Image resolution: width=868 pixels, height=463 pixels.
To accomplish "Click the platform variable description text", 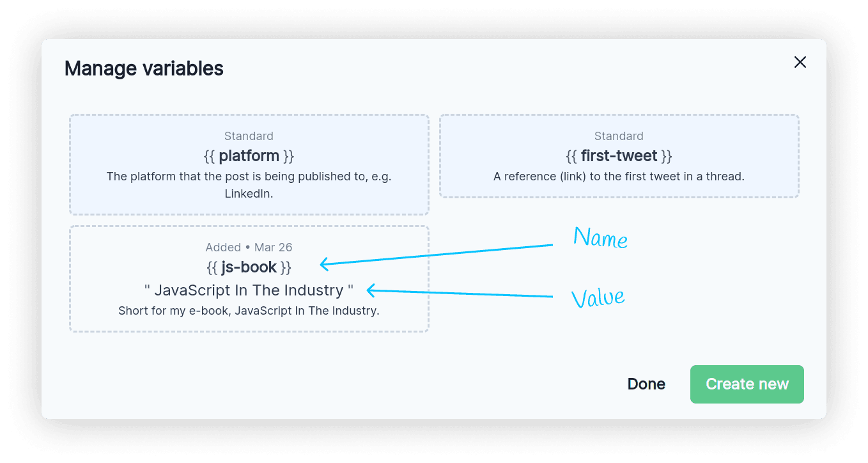I will click(x=249, y=185).
